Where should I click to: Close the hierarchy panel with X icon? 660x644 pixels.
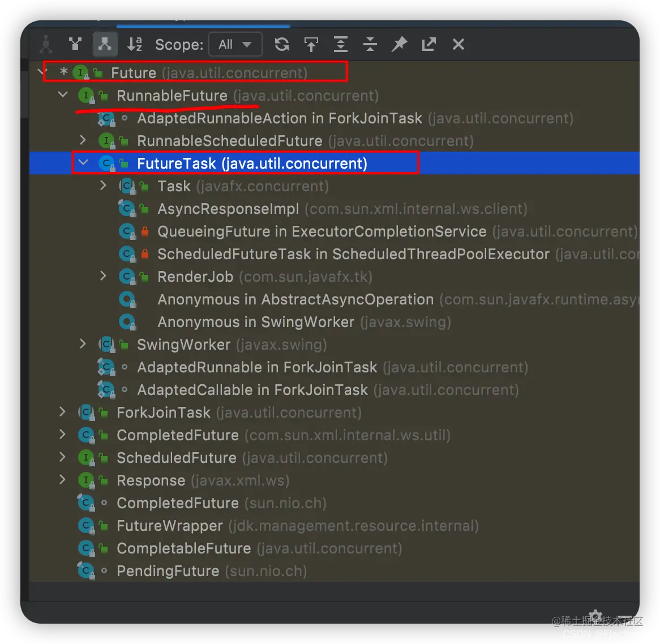coord(458,44)
